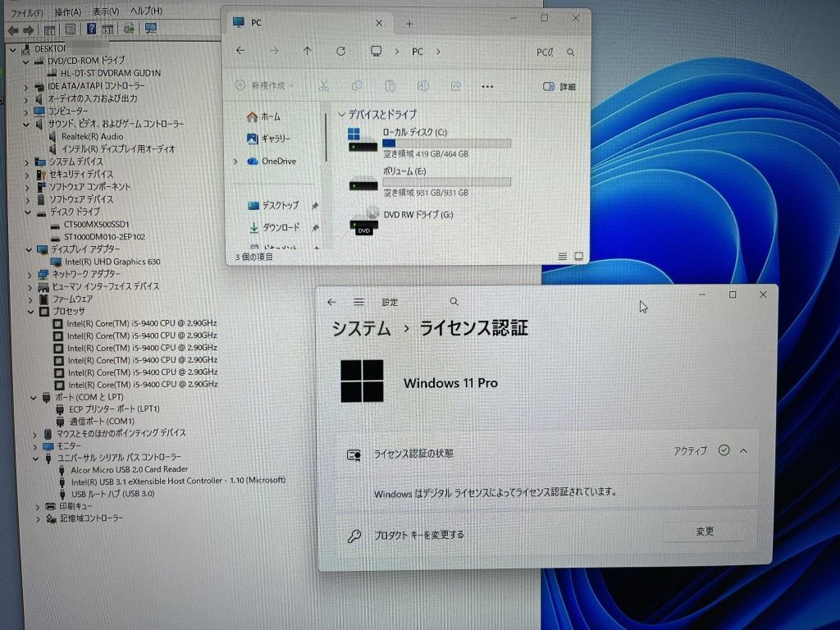Select USB ルート ハブ (USB 3.0) entry
840x630 pixels.
[x=112, y=493]
